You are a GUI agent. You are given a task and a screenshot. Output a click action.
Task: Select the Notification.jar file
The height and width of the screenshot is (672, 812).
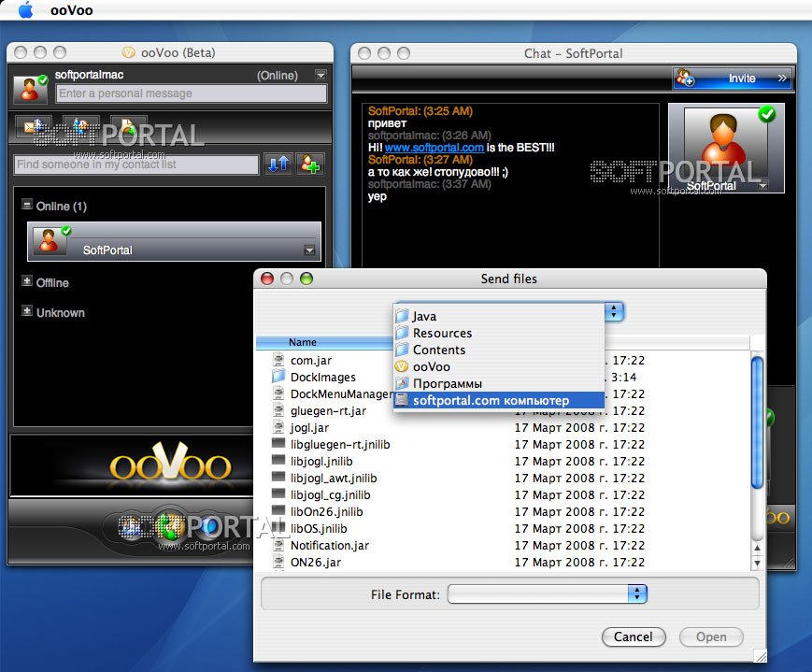tap(329, 546)
